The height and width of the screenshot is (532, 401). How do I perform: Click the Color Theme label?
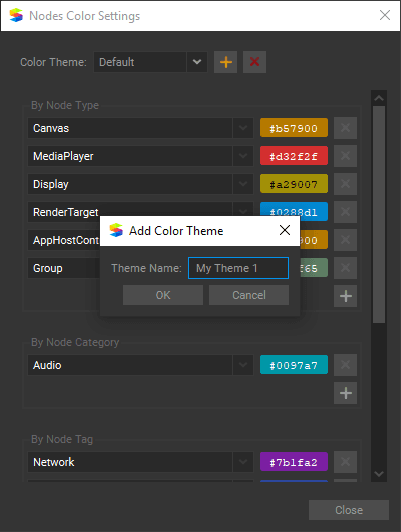point(53,62)
